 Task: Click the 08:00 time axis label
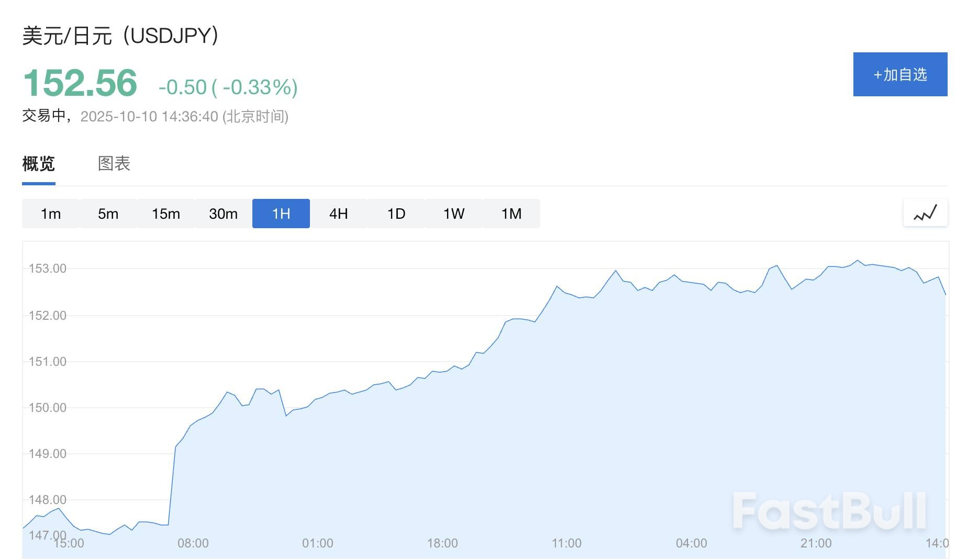coord(193,543)
